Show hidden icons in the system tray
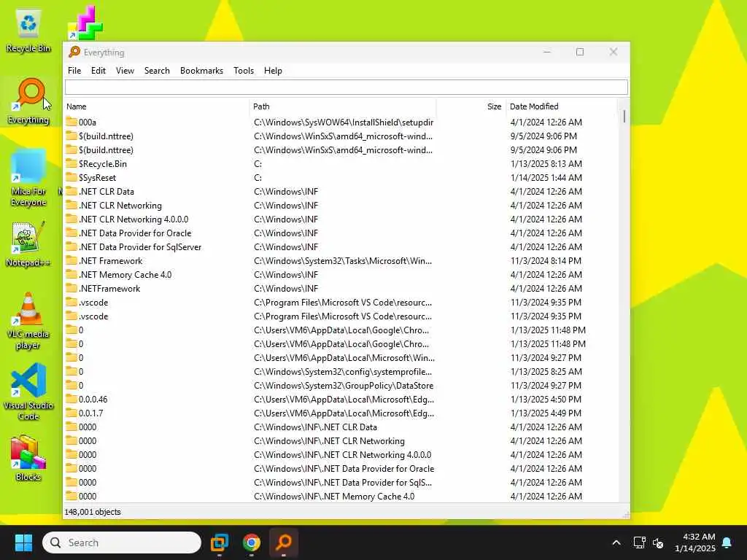 (x=616, y=542)
